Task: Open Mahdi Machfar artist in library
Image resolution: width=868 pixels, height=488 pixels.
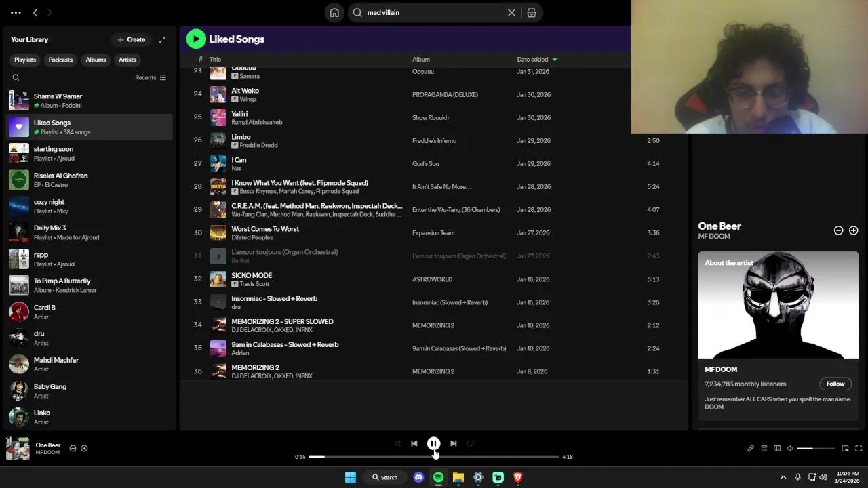Action: [90, 364]
